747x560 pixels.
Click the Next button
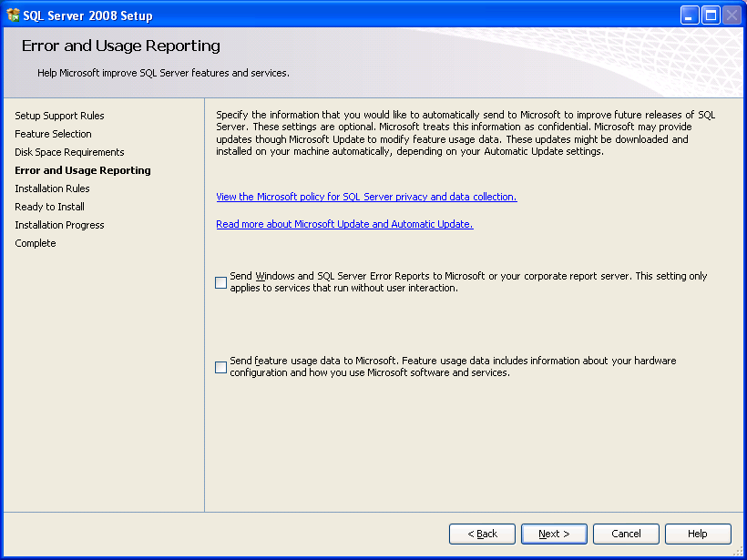click(554, 534)
